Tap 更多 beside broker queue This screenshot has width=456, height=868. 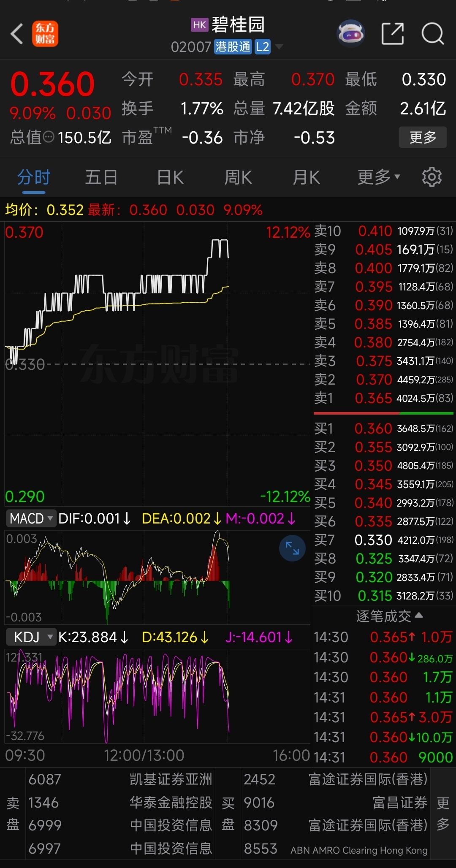pos(443,814)
